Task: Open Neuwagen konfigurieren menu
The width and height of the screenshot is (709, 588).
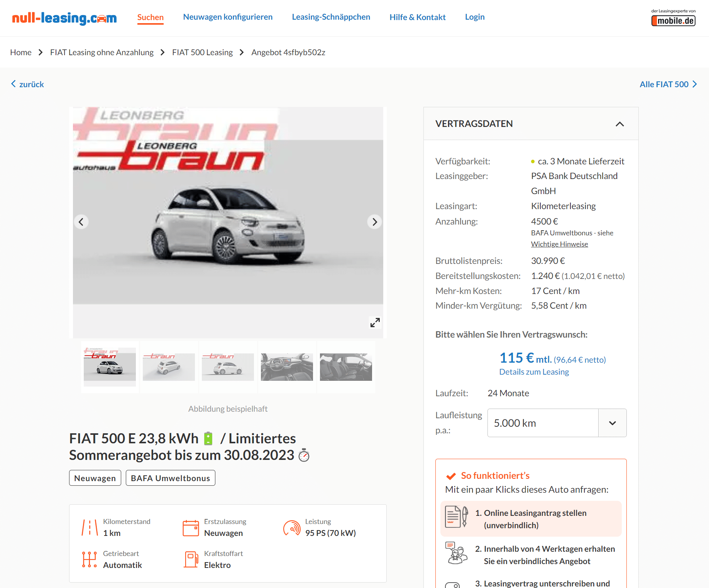Action: pyautogui.click(x=228, y=17)
